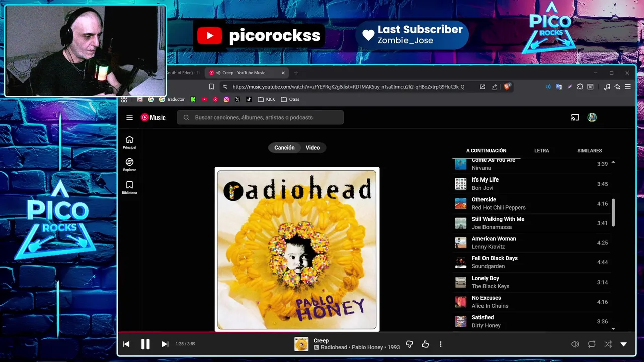The image size is (644, 362).
Task: Open the Instagram bookmark icon
Action: 226,99
